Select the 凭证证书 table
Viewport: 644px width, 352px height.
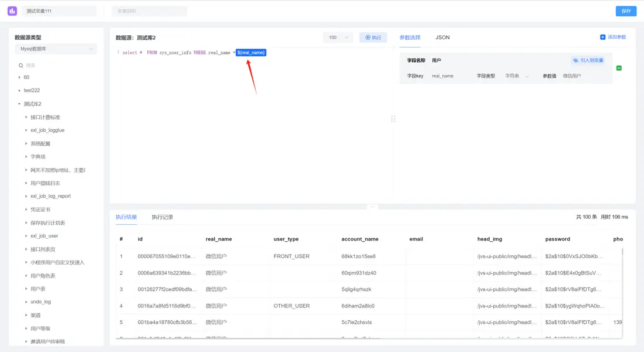pyautogui.click(x=40, y=209)
